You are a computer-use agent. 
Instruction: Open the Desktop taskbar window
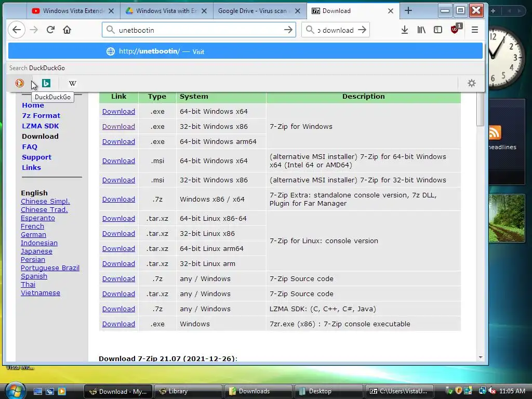click(328, 391)
